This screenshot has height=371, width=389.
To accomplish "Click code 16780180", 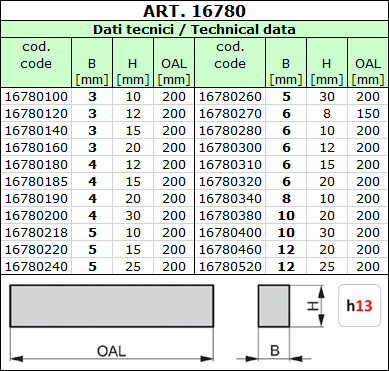I will 36,165.
